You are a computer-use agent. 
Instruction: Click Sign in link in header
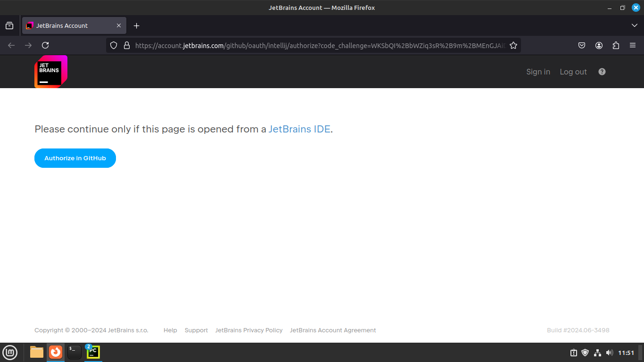pyautogui.click(x=538, y=72)
